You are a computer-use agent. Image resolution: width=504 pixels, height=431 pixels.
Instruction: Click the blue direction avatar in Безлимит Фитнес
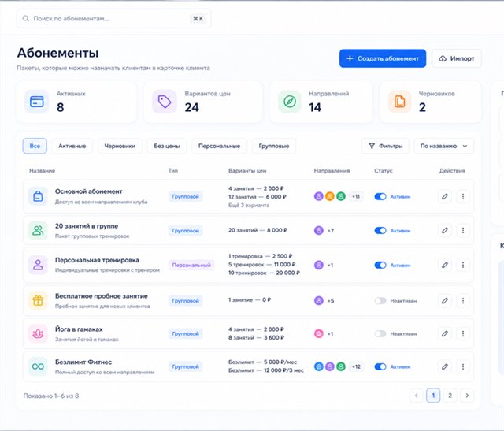[318, 366]
